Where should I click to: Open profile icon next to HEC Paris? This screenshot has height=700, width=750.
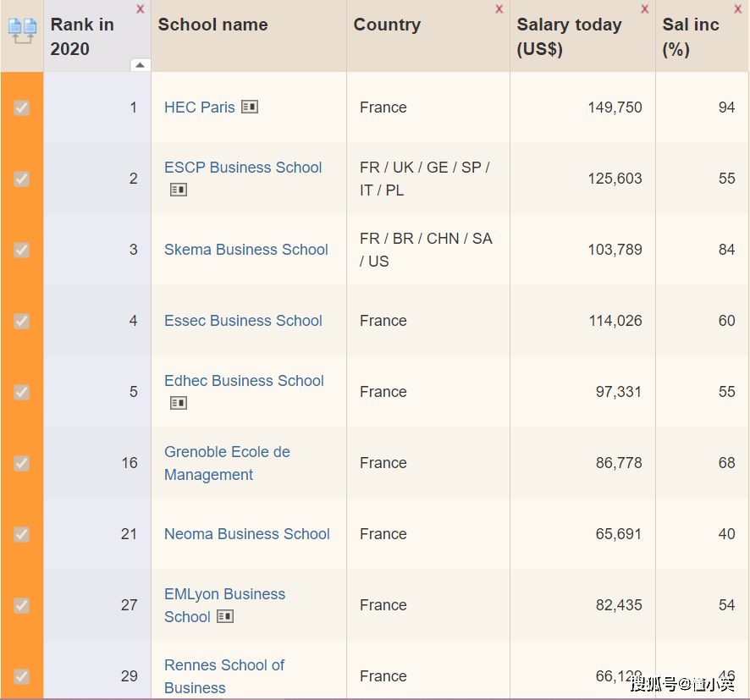point(249,107)
